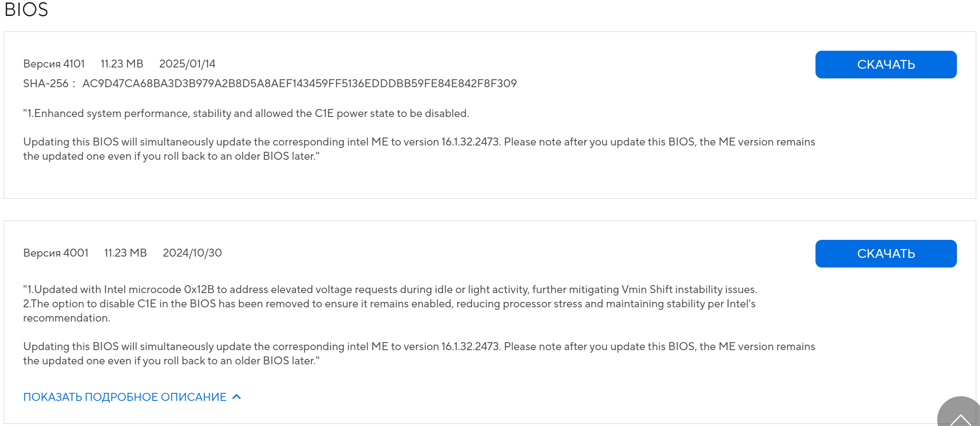The image size is (980, 426).
Task: Click the BIOS section heading
Action: coord(26,10)
